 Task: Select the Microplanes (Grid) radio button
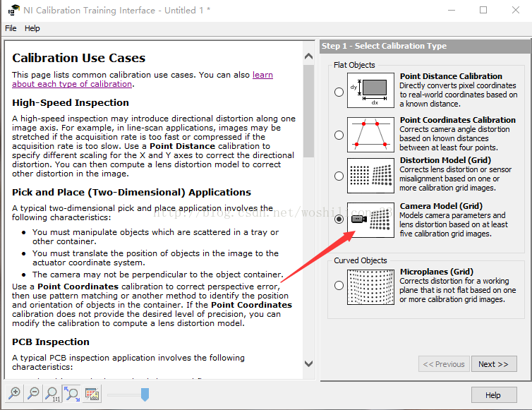[339, 285]
